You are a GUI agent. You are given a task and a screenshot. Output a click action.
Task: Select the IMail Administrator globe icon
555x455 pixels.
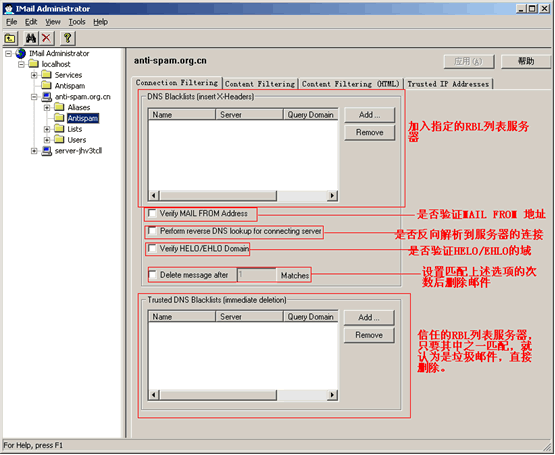21,53
